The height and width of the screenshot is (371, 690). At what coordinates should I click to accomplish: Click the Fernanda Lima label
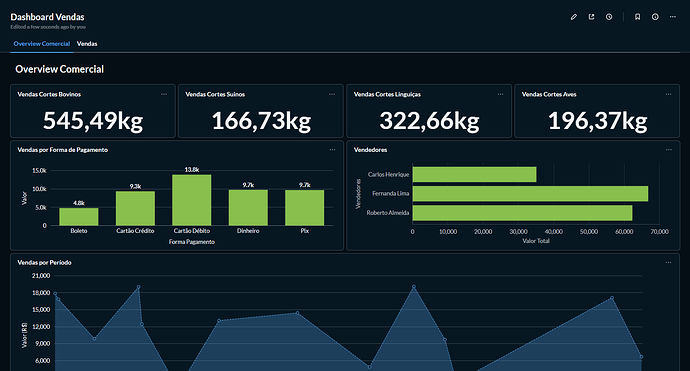coord(391,193)
